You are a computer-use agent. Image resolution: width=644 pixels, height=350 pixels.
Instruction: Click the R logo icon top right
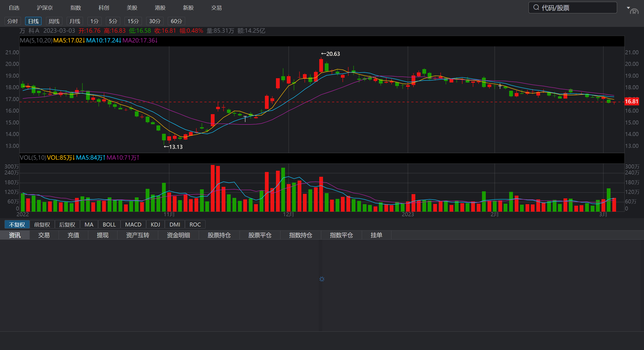634,12
